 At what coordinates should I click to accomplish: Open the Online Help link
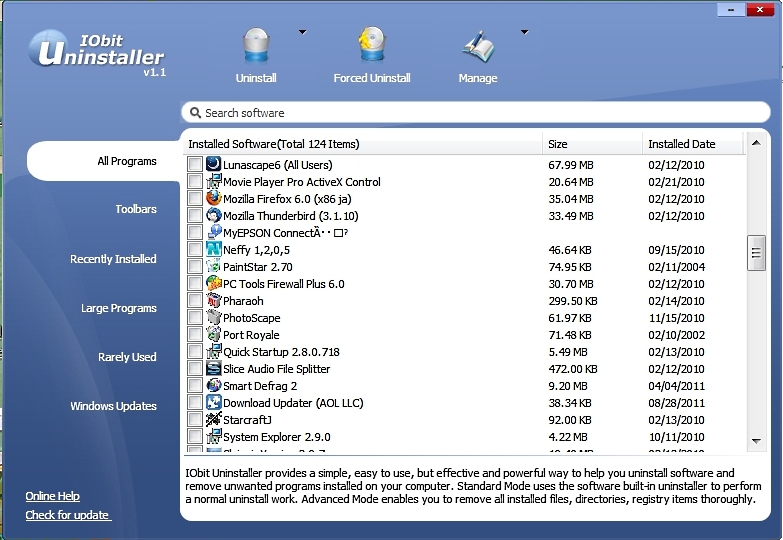[x=52, y=496]
